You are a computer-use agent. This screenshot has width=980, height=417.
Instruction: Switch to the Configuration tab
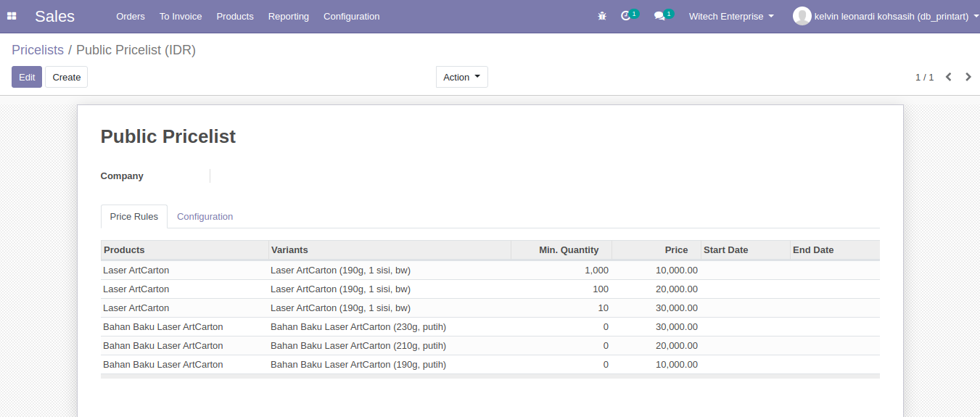[x=205, y=216]
